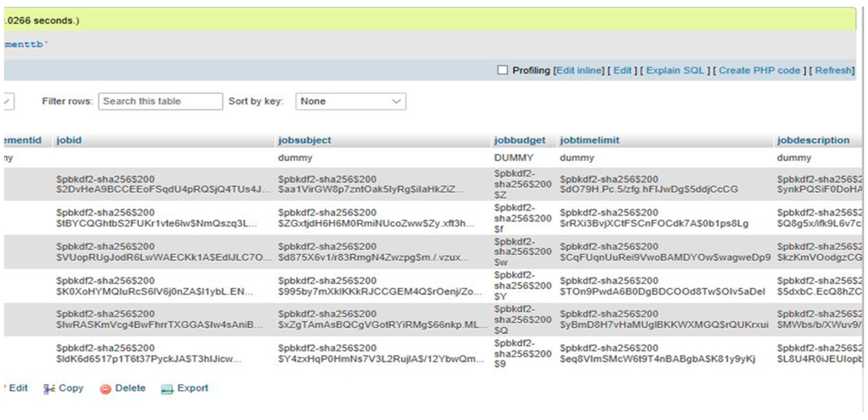Toggle the Profiling checkbox
Viewport: 868px width, 420px height.
coord(502,70)
